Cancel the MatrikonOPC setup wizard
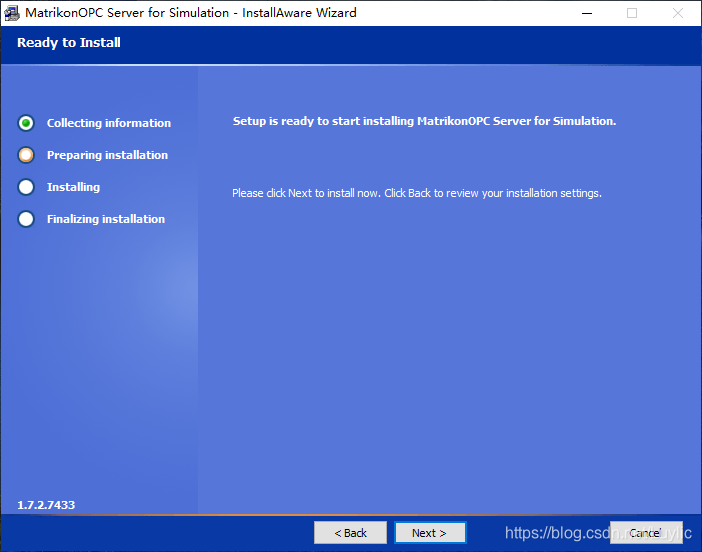Image resolution: width=702 pixels, height=552 pixels. 646,533
